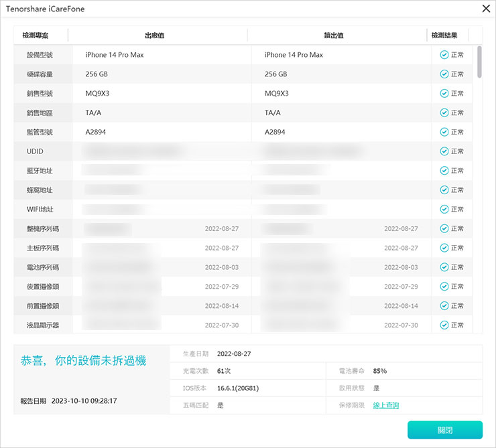Click the check icon in the 設備型號 row
Image resolution: width=496 pixels, height=448 pixels.
[444, 55]
